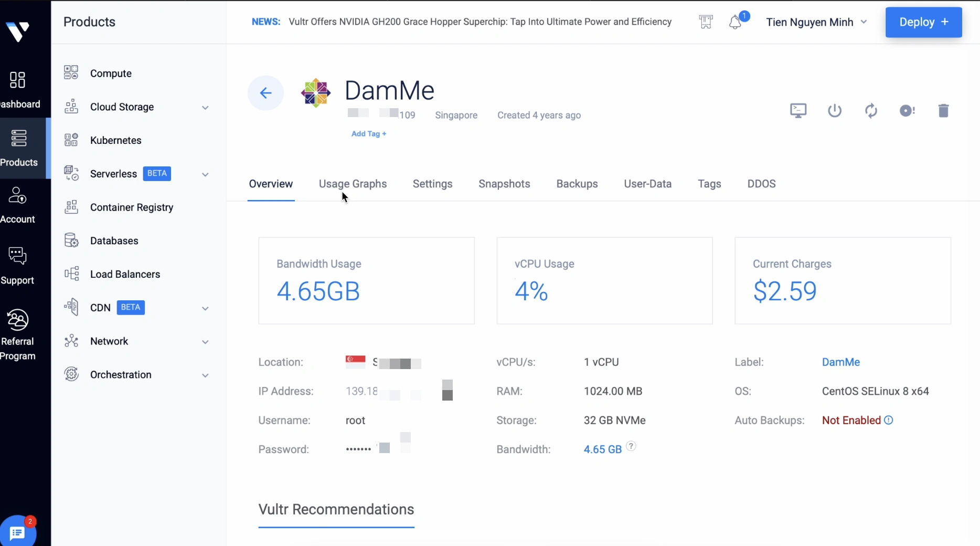Go back using the arrow button

(265, 93)
